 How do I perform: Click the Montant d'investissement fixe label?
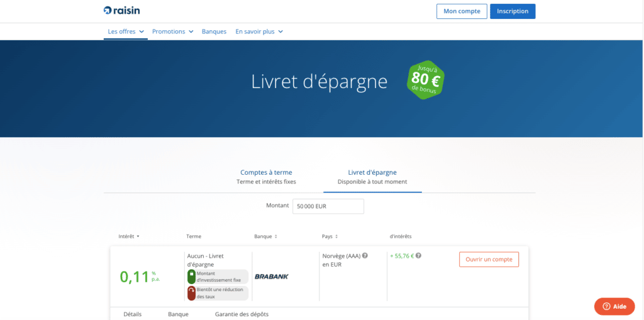click(218, 277)
